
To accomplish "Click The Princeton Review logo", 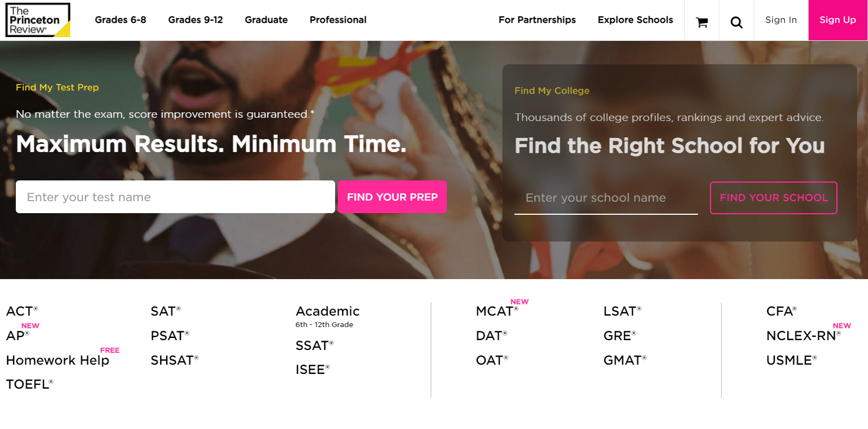I will [x=38, y=20].
